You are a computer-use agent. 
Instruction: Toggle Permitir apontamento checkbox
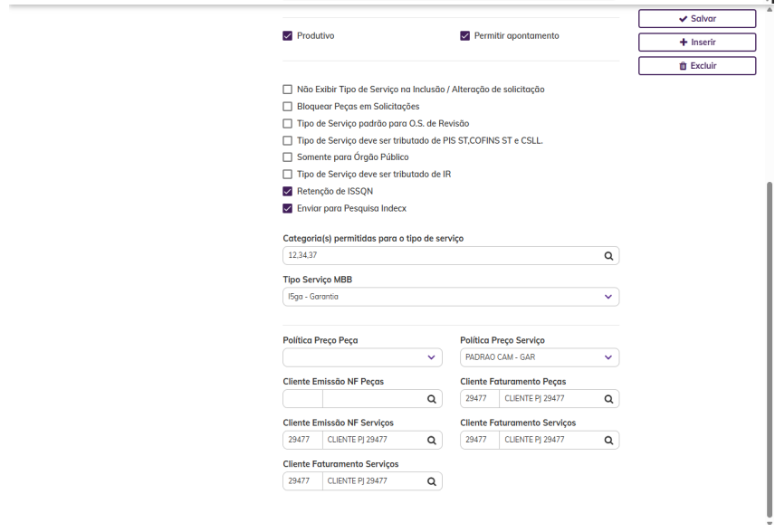tap(465, 36)
